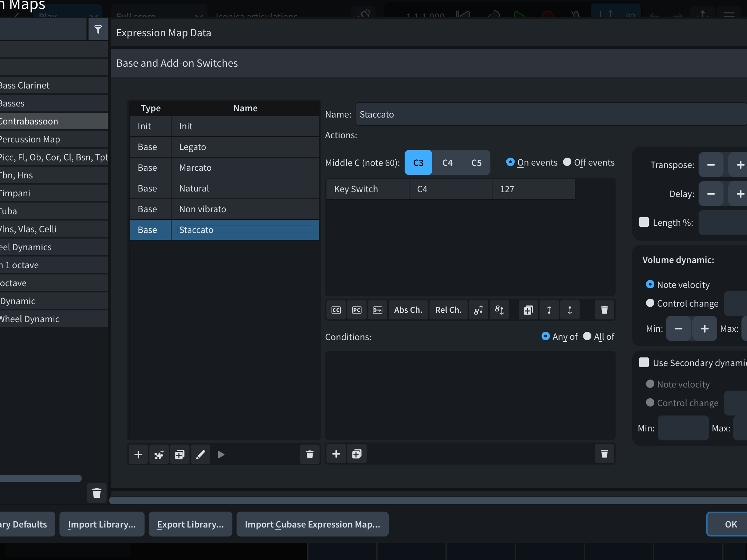Delete the selected action with trash icon

point(604,310)
